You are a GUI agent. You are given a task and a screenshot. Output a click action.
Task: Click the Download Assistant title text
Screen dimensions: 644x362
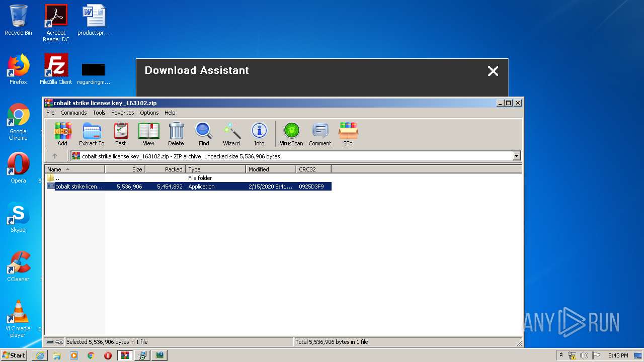197,70
